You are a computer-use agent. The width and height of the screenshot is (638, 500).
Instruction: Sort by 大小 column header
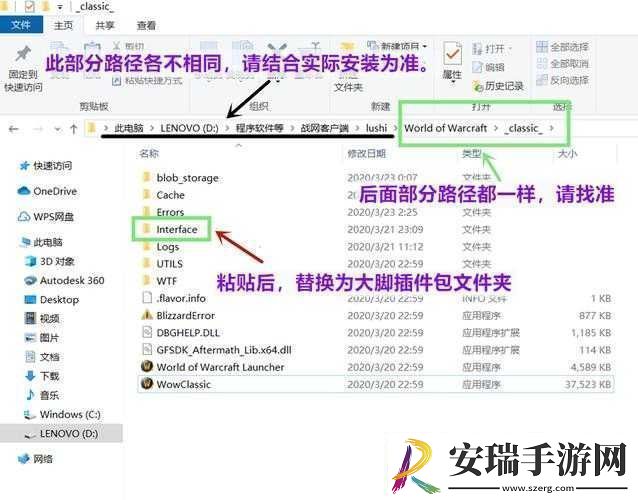(x=567, y=153)
